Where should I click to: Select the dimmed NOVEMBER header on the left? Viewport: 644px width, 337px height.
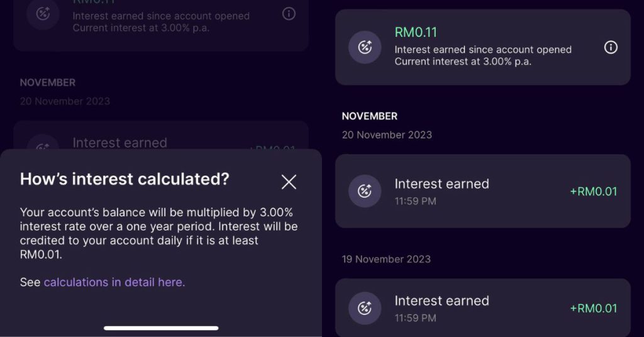coord(48,82)
